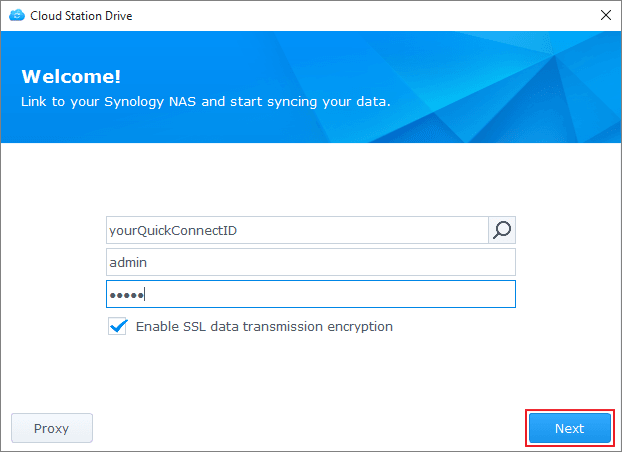Click the Cloud Station Drive cloud icon
The height and width of the screenshot is (452, 622).
(16, 15)
